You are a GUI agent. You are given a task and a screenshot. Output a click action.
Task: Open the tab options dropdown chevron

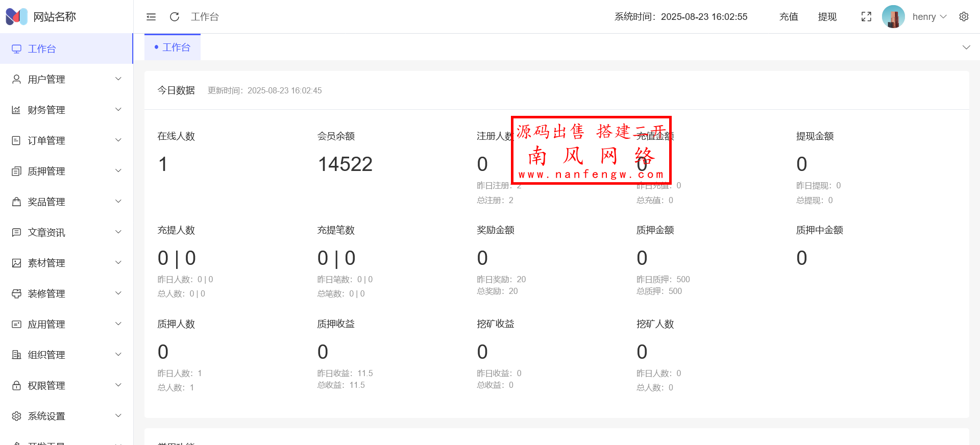[966, 47]
